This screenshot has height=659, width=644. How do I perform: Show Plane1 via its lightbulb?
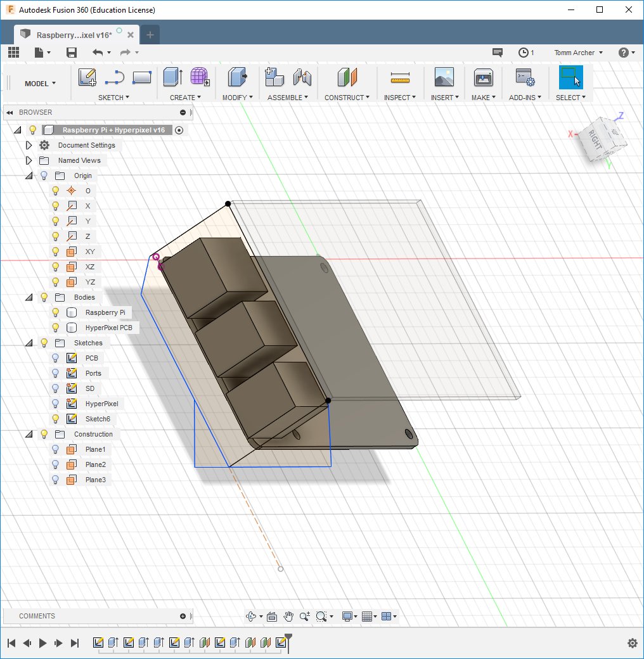coord(56,449)
